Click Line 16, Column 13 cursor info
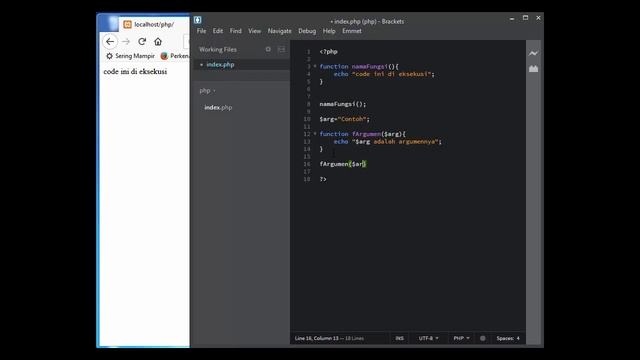640x360 pixels. [317, 338]
